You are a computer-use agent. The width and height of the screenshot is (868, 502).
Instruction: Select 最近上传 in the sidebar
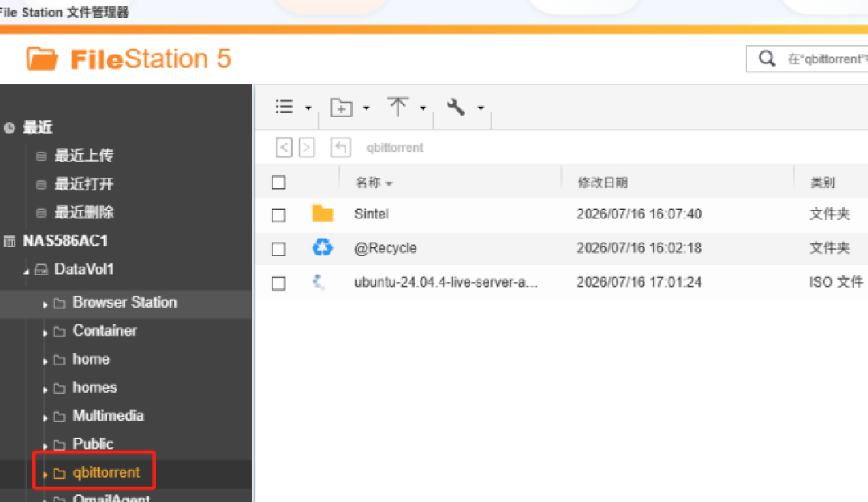click(x=84, y=156)
